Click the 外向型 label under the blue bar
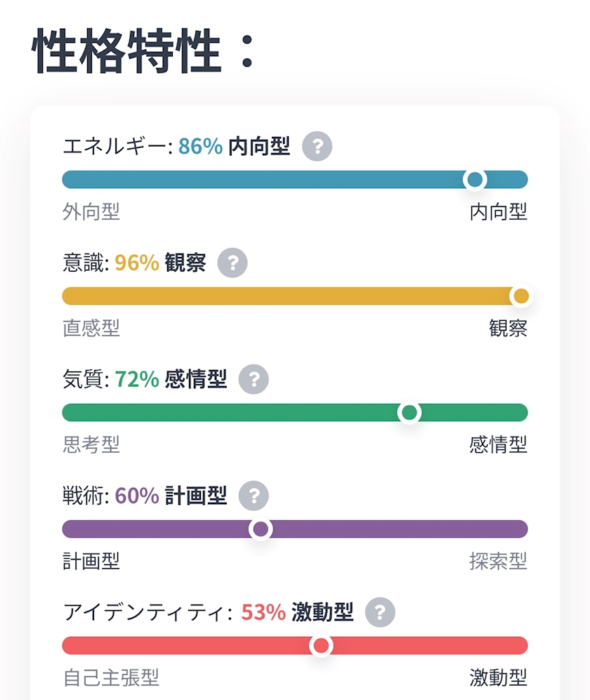Image resolution: width=590 pixels, height=700 pixels. (91, 211)
